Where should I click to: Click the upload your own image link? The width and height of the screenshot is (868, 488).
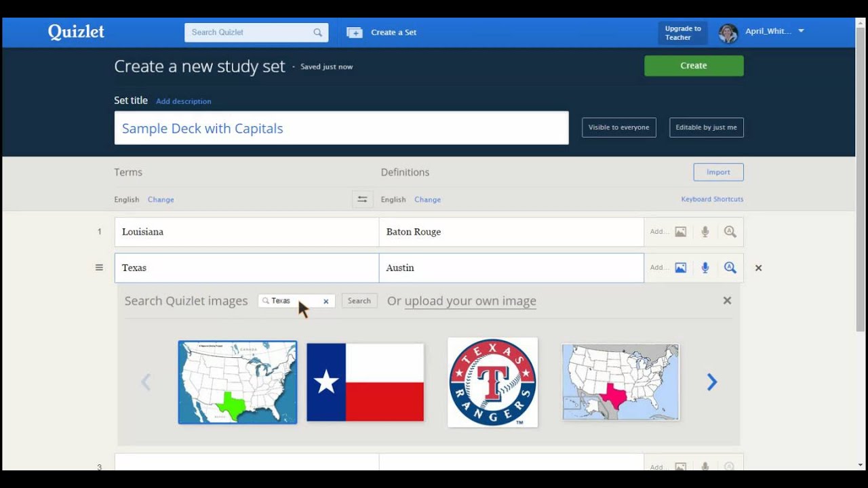(470, 301)
